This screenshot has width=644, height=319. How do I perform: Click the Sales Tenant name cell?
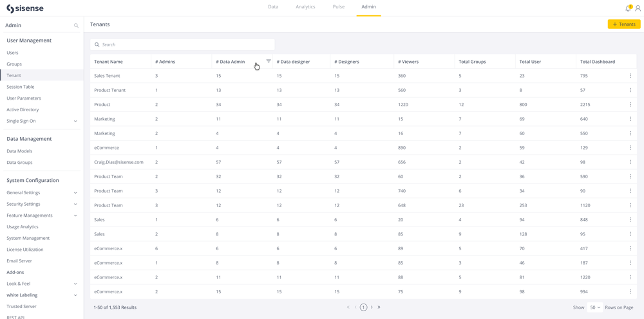pyautogui.click(x=107, y=76)
